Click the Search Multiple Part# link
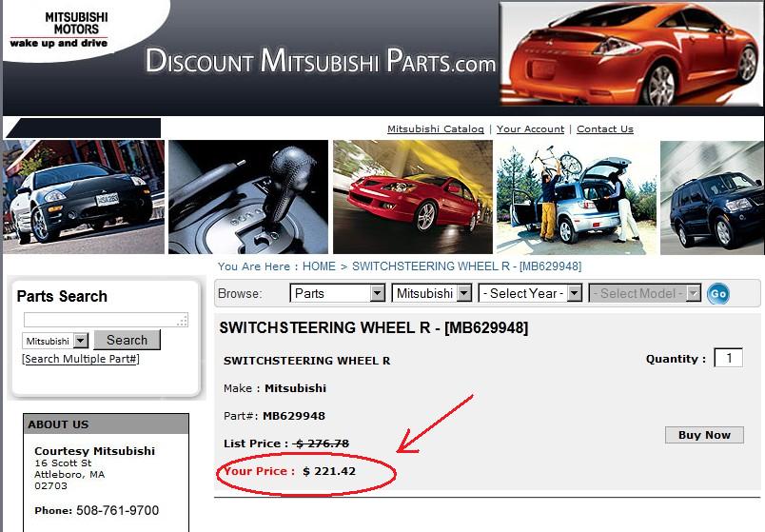 click(81, 359)
